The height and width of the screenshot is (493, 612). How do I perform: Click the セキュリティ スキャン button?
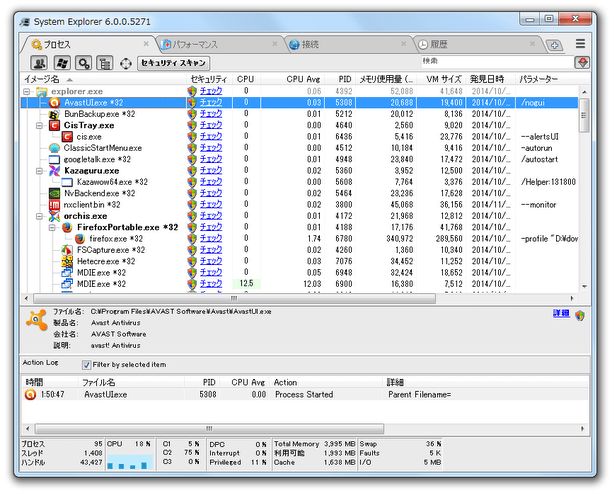pos(173,63)
